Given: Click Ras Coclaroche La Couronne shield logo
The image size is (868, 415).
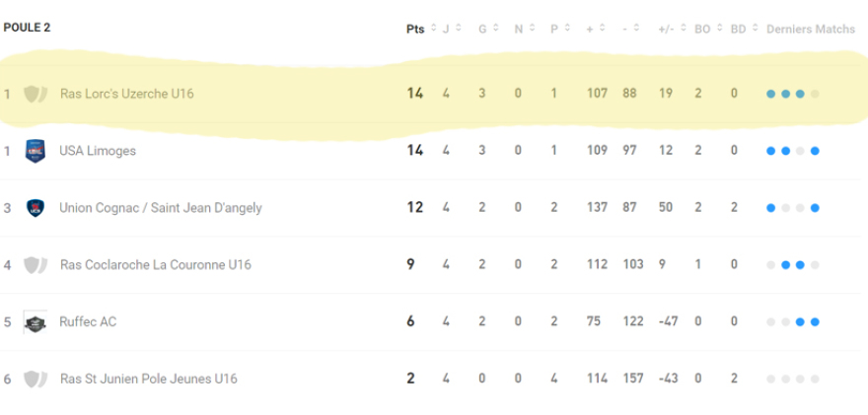Looking at the screenshot, I should click(36, 264).
